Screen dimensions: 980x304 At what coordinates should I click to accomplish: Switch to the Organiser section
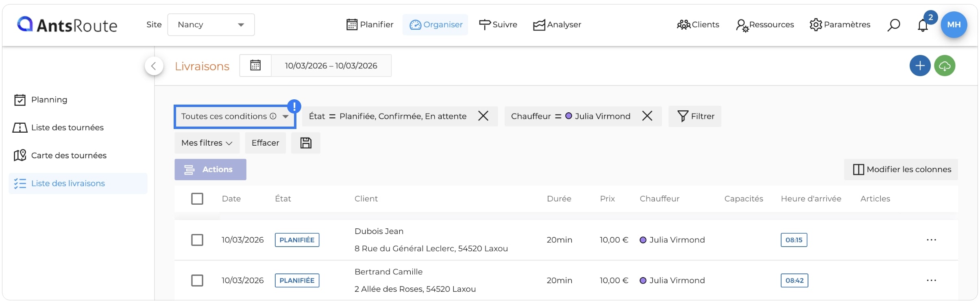(x=436, y=25)
